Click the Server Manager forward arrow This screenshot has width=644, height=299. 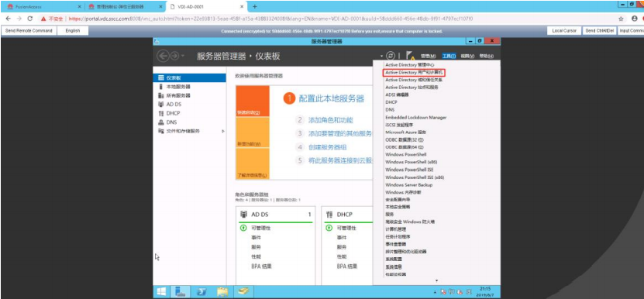pos(174,56)
